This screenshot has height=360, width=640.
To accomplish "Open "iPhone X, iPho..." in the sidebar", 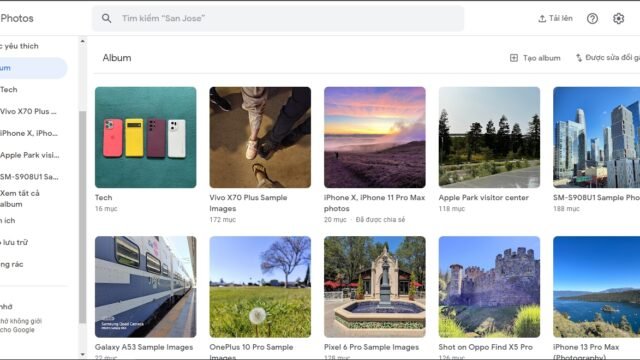I will [x=29, y=133].
